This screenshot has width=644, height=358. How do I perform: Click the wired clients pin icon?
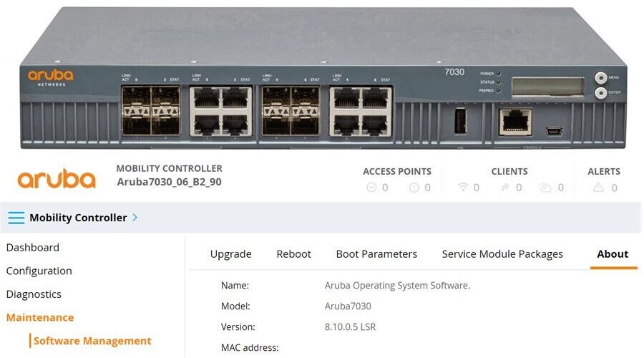click(505, 188)
